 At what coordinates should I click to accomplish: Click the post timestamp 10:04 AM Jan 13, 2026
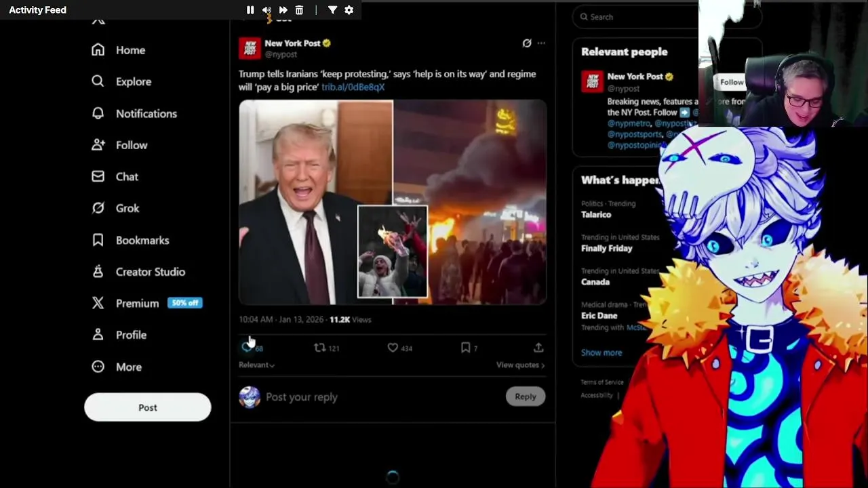[281, 319]
